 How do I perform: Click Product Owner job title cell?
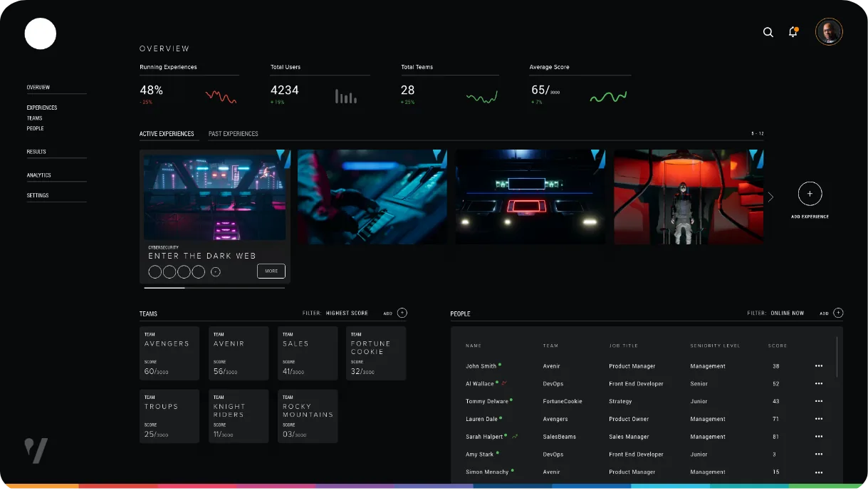tap(629, 419)
